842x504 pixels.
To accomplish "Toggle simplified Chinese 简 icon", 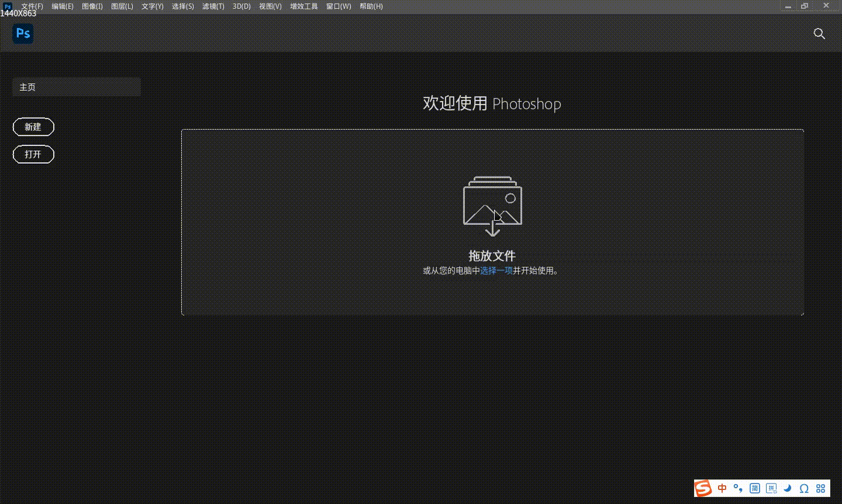I will coord(754,488).
